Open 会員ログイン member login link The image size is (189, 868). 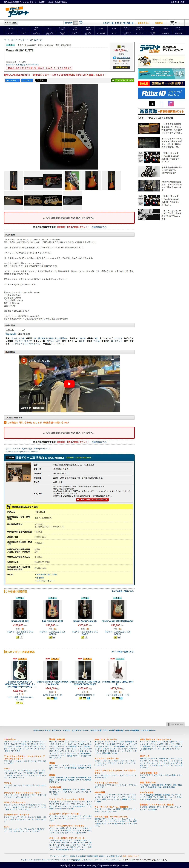143,23
